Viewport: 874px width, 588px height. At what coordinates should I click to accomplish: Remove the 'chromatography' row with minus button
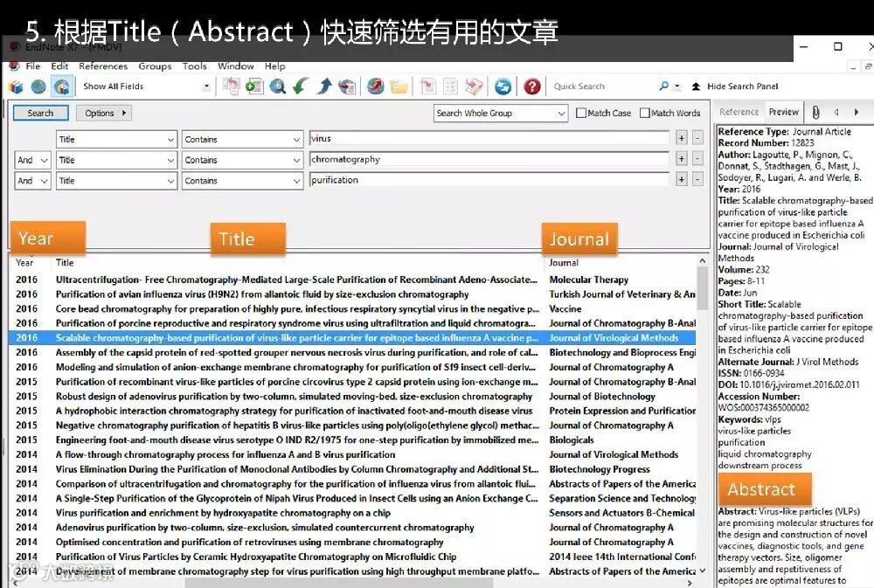(x=697, y=159)
